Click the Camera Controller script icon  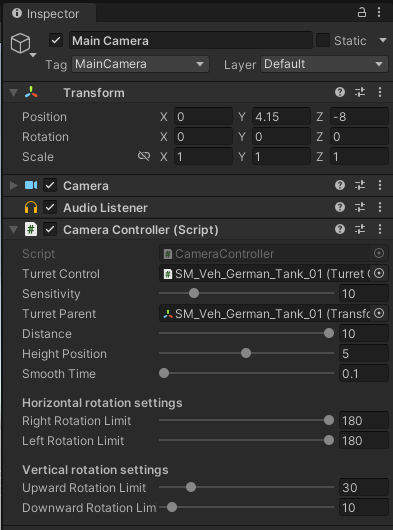click(31, 230)
